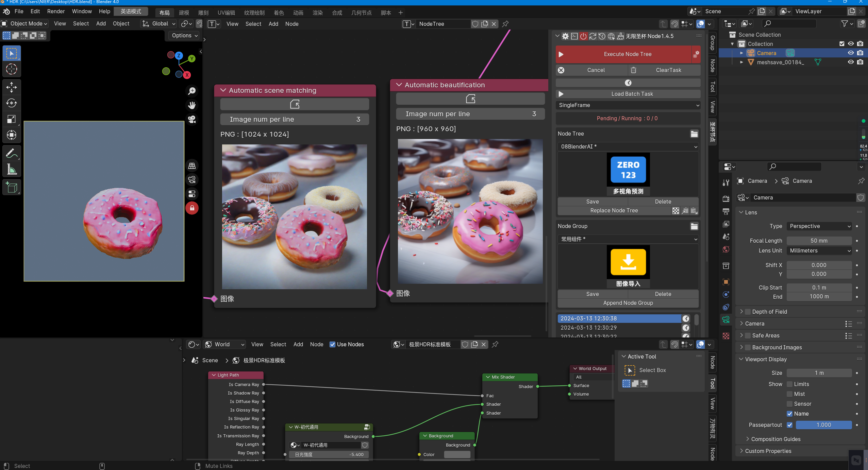
Task: Select the Add Cube tool
Action: tap(12, 188)
